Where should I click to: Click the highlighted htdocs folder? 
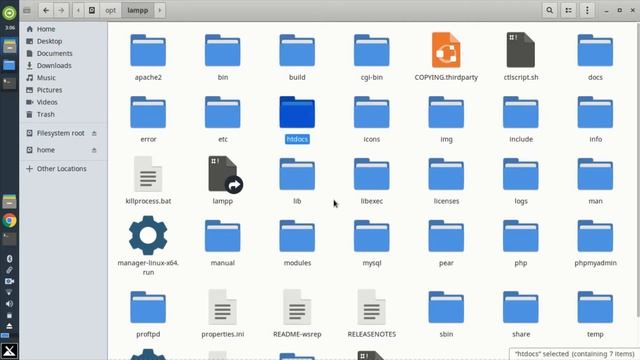(297, 113)
